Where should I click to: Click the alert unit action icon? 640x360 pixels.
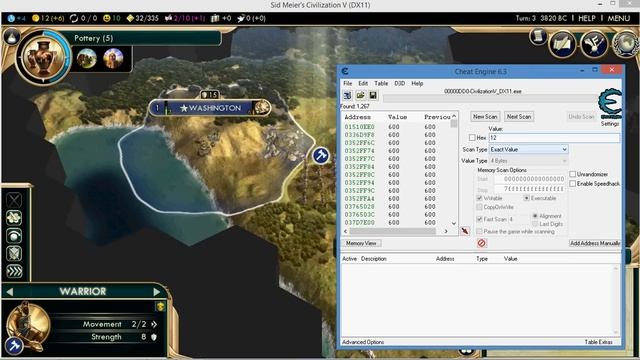click(14, 236)
